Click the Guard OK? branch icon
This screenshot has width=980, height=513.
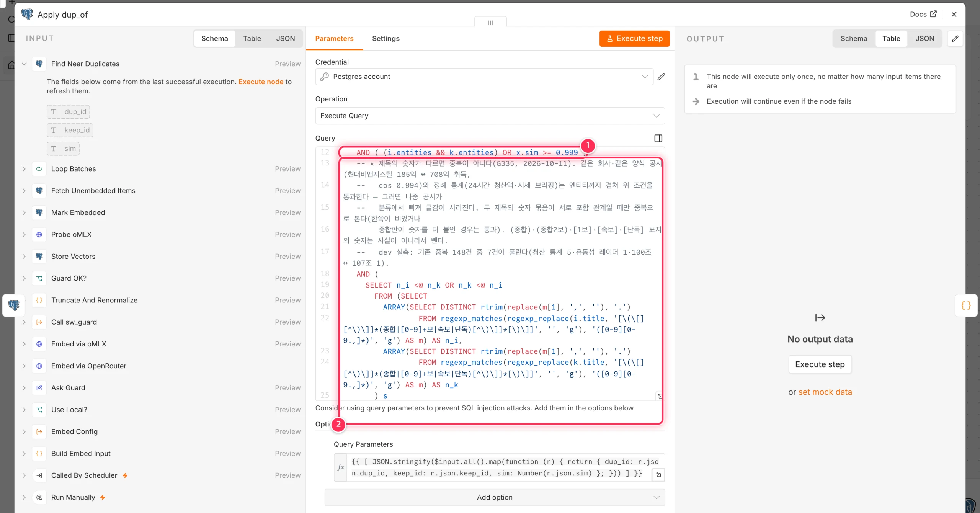click(39, 278)
